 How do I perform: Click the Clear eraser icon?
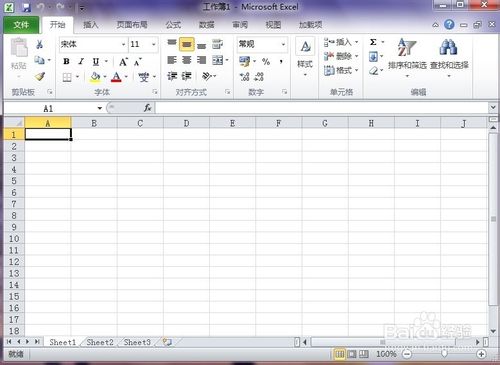(373, 71)
